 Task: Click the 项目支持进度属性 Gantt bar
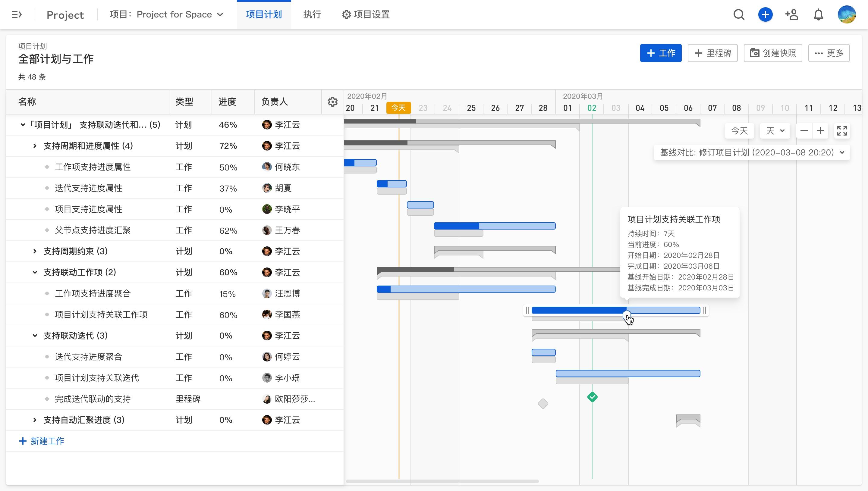tap(420, 205)
